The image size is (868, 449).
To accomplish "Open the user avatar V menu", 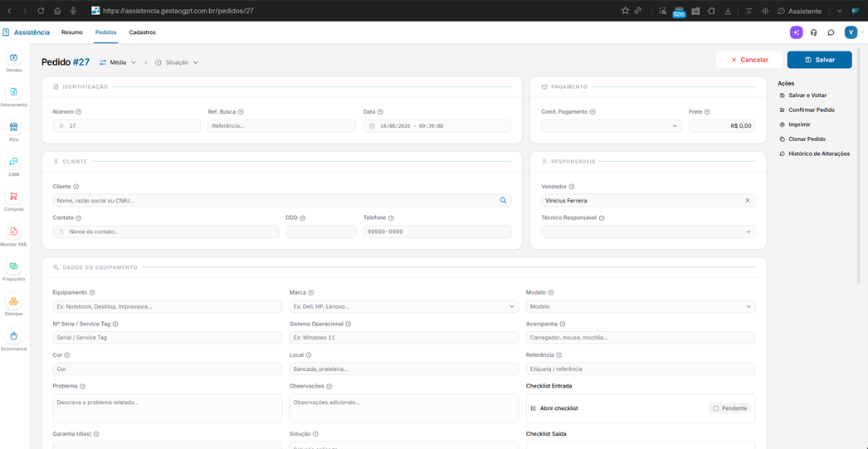I will pos(851,32).
